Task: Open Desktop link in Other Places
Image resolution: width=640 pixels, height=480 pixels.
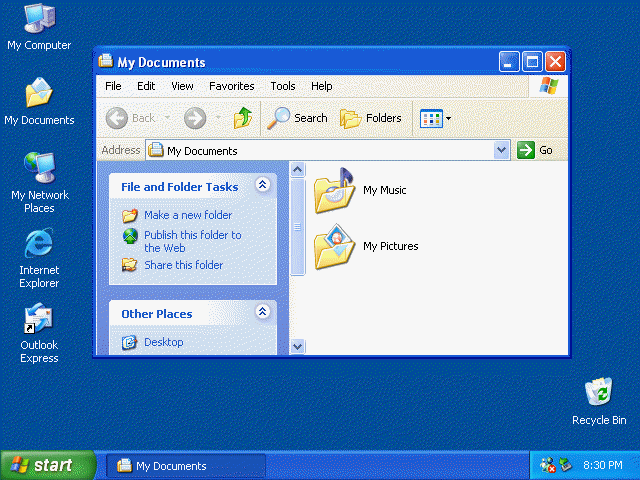Action: pos(164,342)
